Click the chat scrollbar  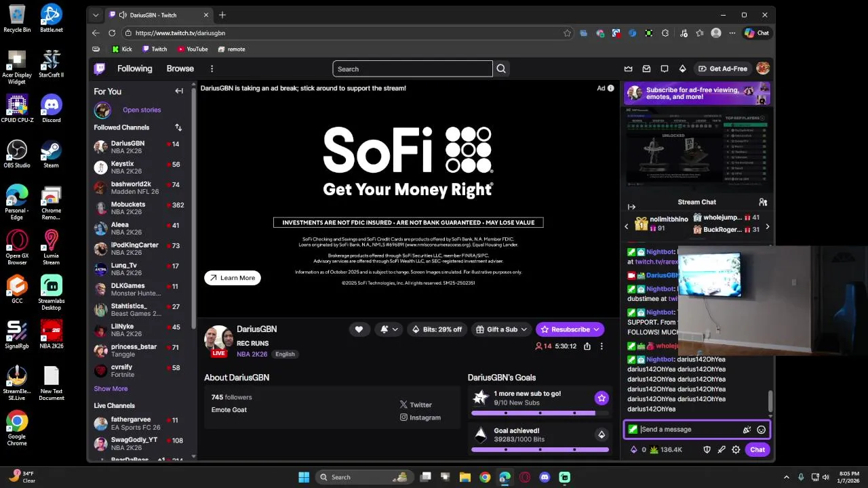[770, 401]
